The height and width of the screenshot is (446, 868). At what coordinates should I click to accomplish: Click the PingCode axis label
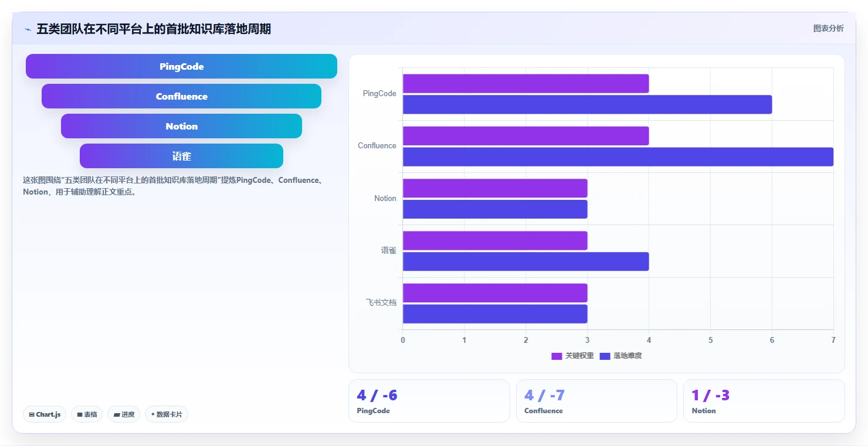[x=379, y=93]
